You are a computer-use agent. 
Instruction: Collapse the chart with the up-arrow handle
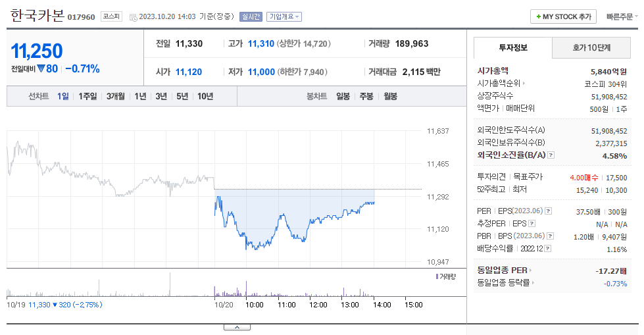point(237,327)
